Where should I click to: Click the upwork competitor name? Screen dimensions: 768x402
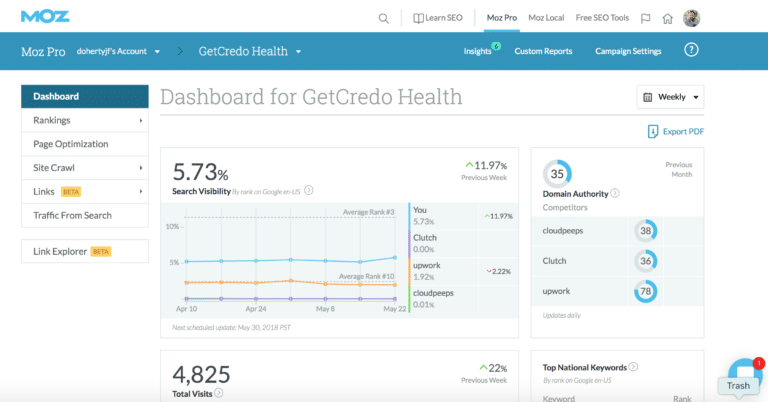pyautogui.click(x=556, y=291)
